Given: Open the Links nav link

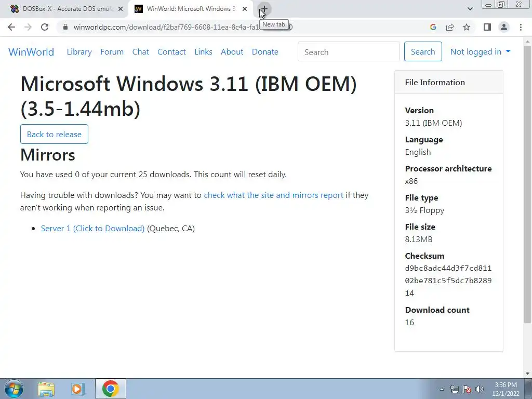Looking at the screenshot, I should (x=203, y=52).
